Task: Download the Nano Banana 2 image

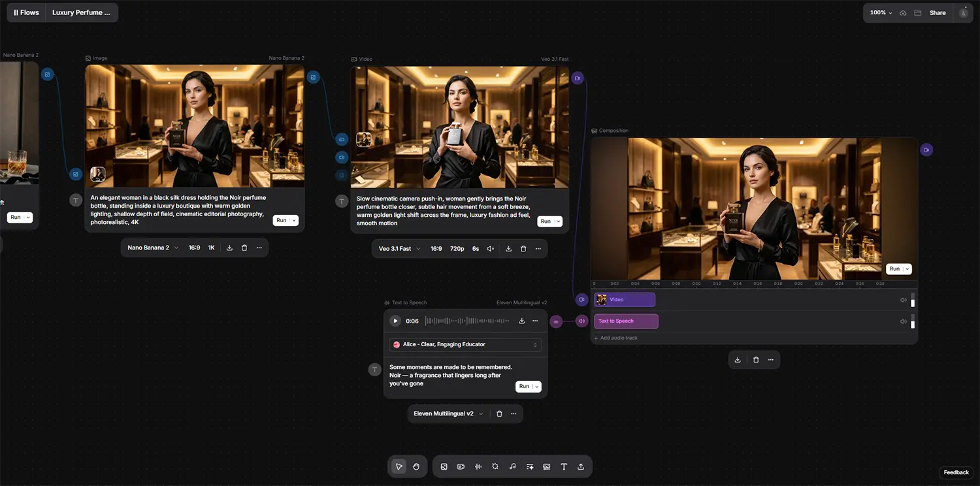Action: click(229, 248)
